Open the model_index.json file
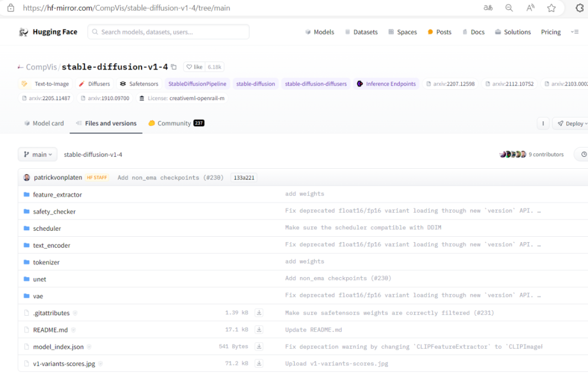 tap(58, 347)
